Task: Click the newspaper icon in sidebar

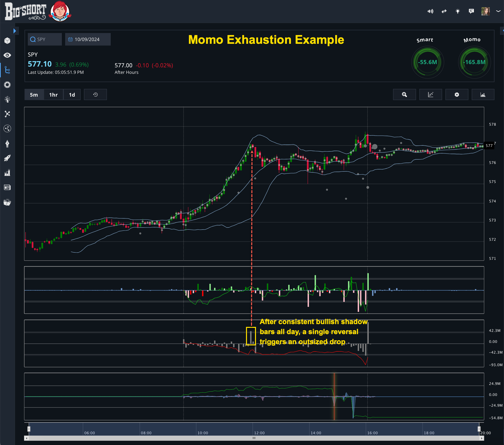Action: coord(7,187)
